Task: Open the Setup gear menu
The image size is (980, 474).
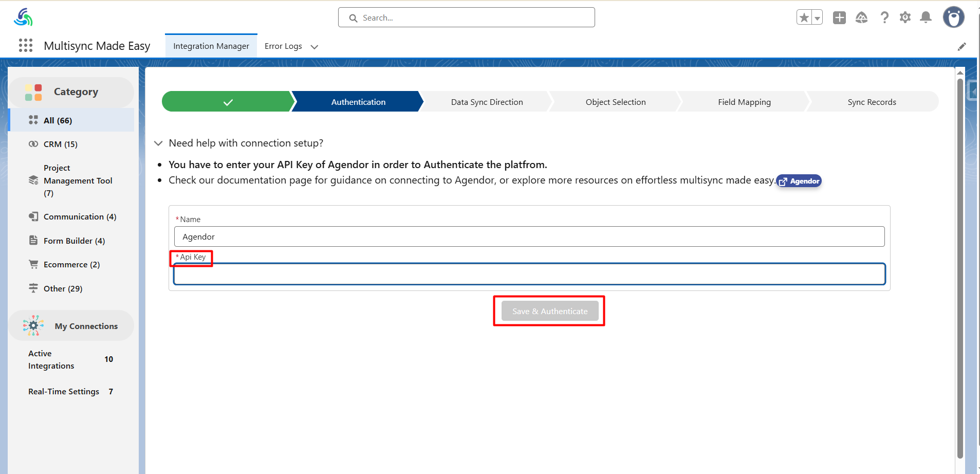Action: point(905,17)
